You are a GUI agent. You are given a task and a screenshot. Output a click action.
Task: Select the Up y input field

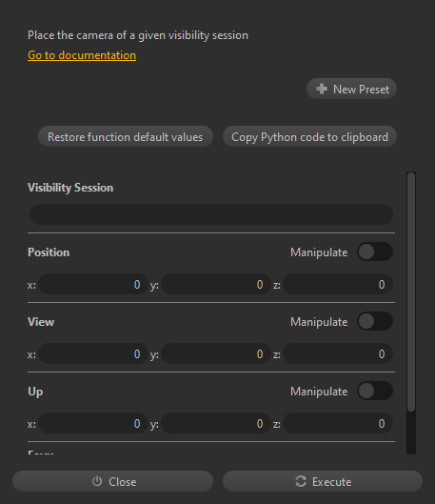coord(216,423)
